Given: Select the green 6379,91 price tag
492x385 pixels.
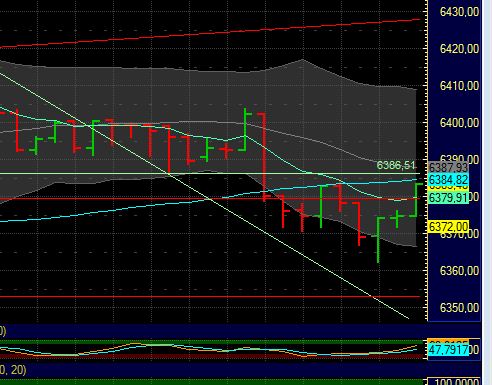Looking at the screenshot, I should (448, 198).
